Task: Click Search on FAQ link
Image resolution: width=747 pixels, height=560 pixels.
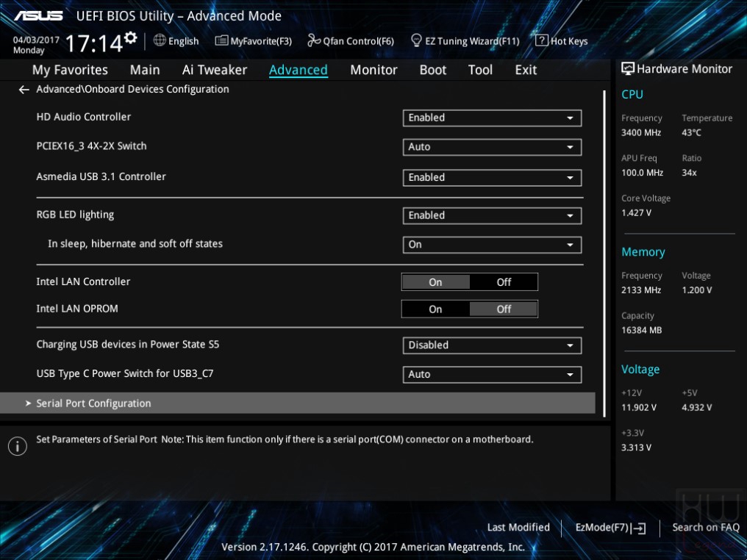Action: pyautogui.click(x=706, y=527)
